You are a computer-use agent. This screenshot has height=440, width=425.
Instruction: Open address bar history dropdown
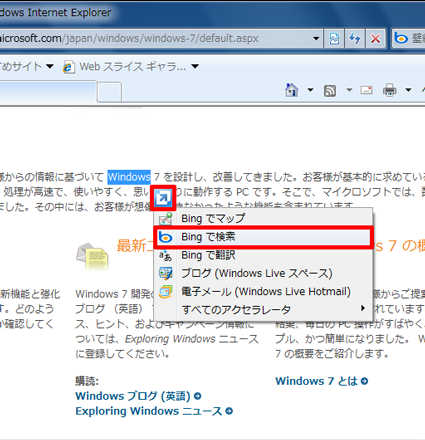pos(316,39)
